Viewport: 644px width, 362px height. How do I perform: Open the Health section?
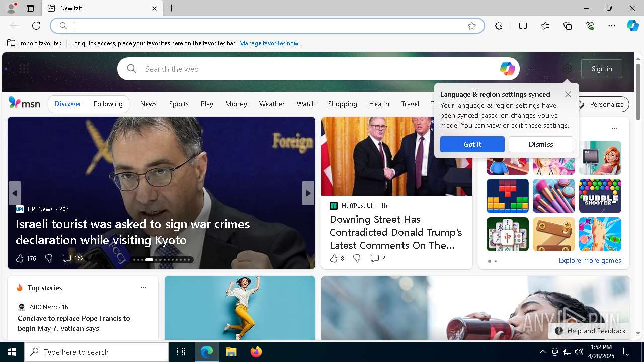click(379, 104)
